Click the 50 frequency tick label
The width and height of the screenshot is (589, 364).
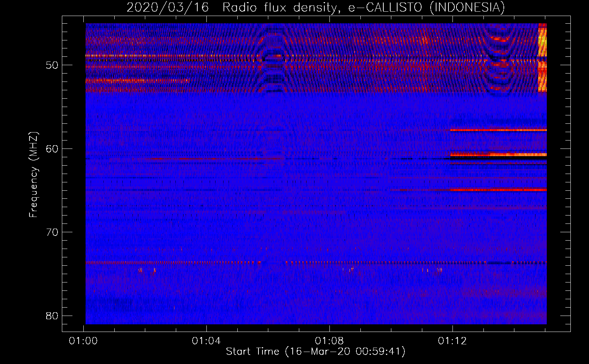point(52,66)
